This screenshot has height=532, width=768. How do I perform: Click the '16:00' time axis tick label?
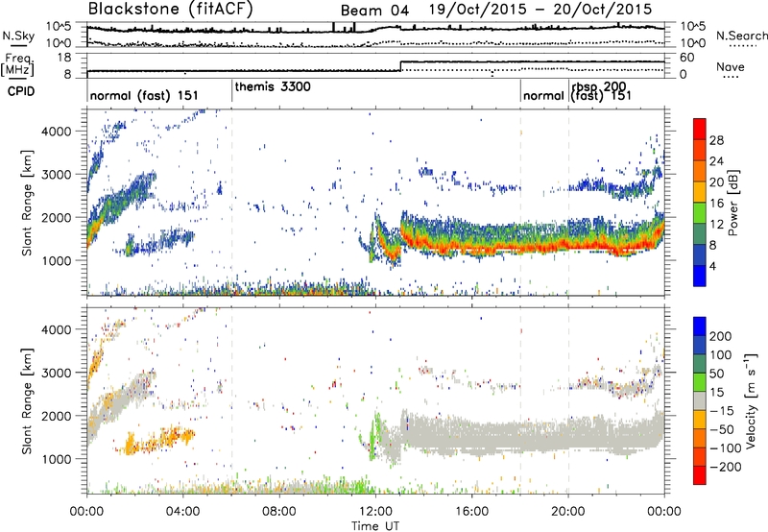(x=471, y=512)
